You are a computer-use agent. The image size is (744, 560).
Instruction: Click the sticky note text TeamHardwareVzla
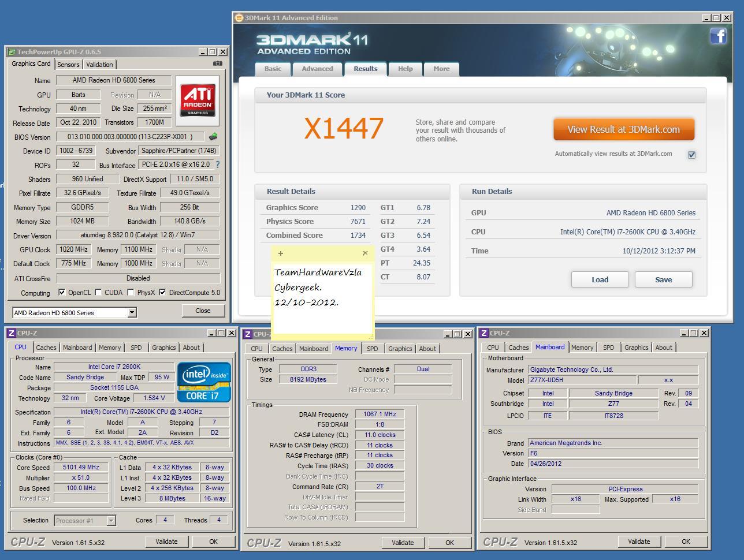click(x=318, y=272)
